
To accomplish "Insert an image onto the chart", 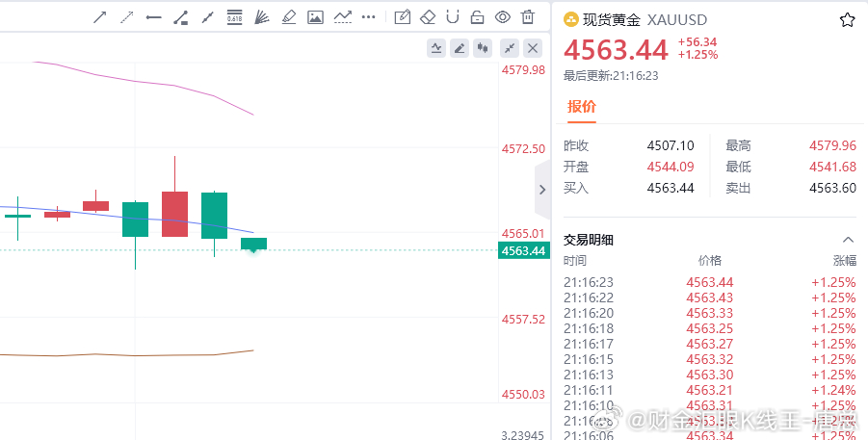I will (x=316, y=17).
